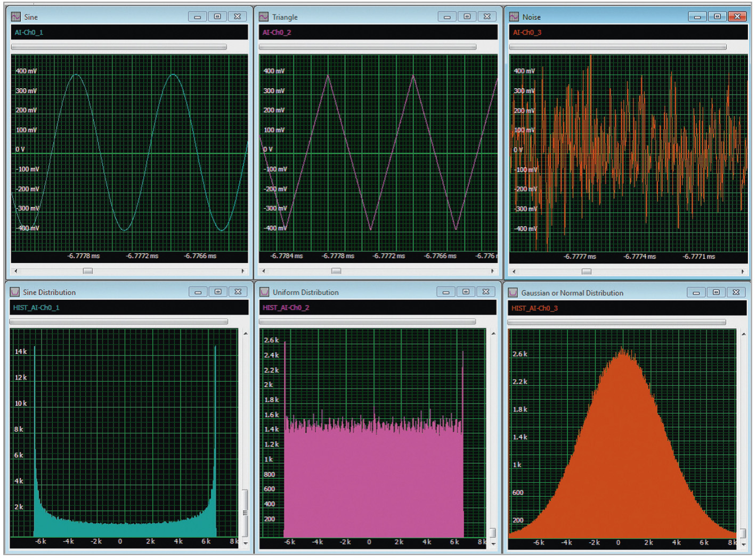Click the Sine Distribution title text
The height and width of the screenshot is (560, 756).
click(x=50, y=292)
